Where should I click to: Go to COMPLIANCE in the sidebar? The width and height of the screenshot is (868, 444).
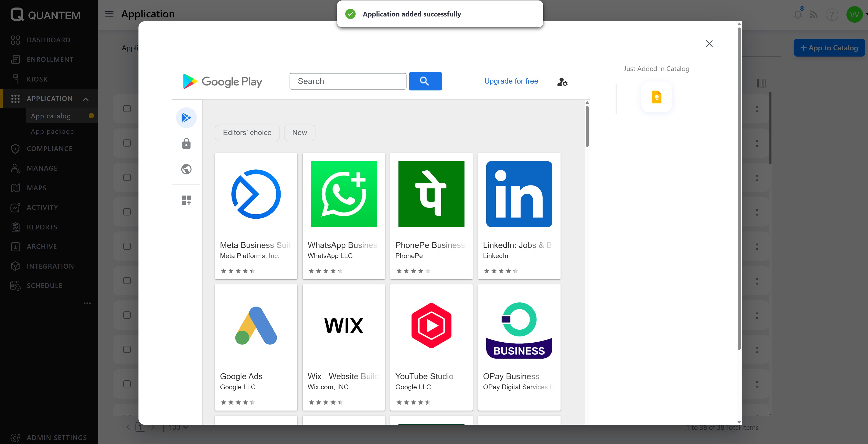pos(50,149)
